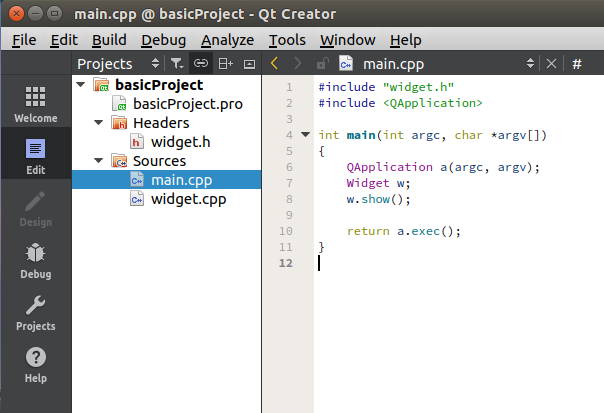Click the main function name
Viewport: 604px width, 413px height.
click(361, 135)
